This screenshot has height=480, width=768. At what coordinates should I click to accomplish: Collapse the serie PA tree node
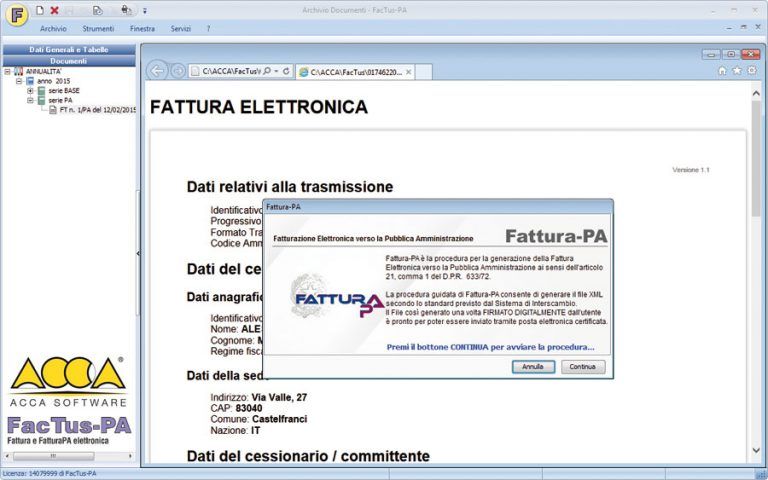30,100
